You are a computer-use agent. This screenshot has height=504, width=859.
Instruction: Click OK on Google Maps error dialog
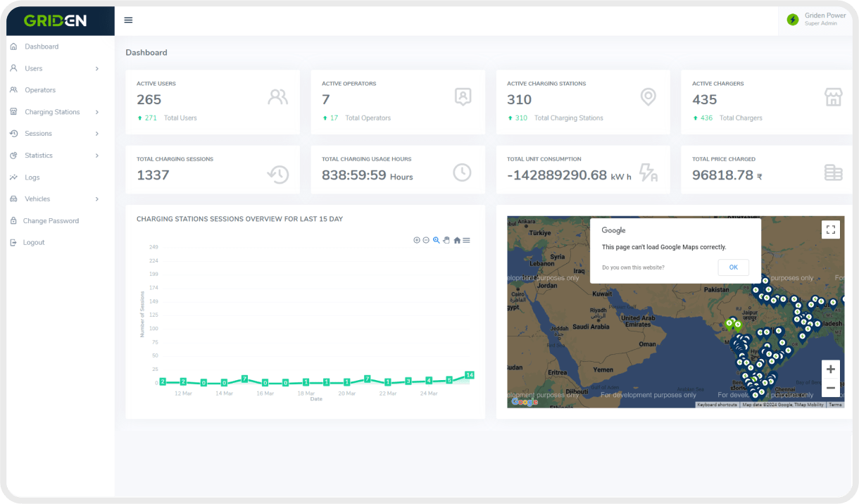coord(733,267)
